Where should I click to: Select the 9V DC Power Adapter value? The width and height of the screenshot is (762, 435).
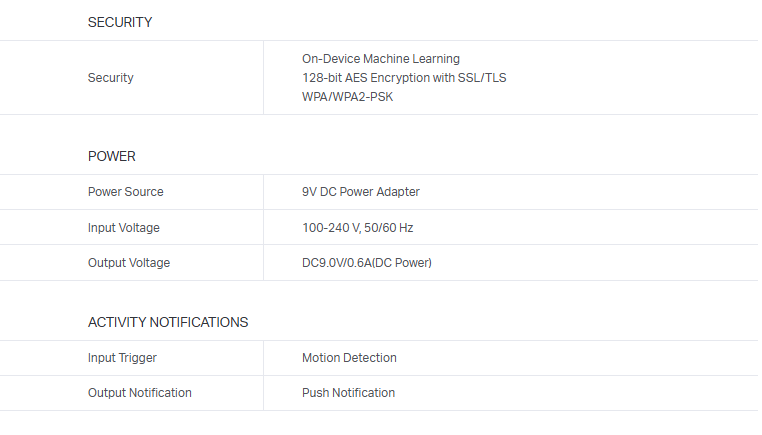(360, 192)
